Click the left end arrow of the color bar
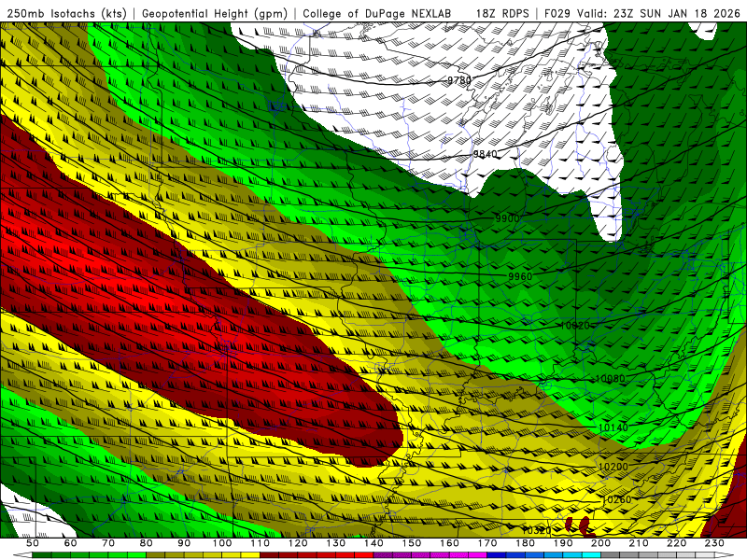Viewport: 747px width, 560px height. [22, 555]
